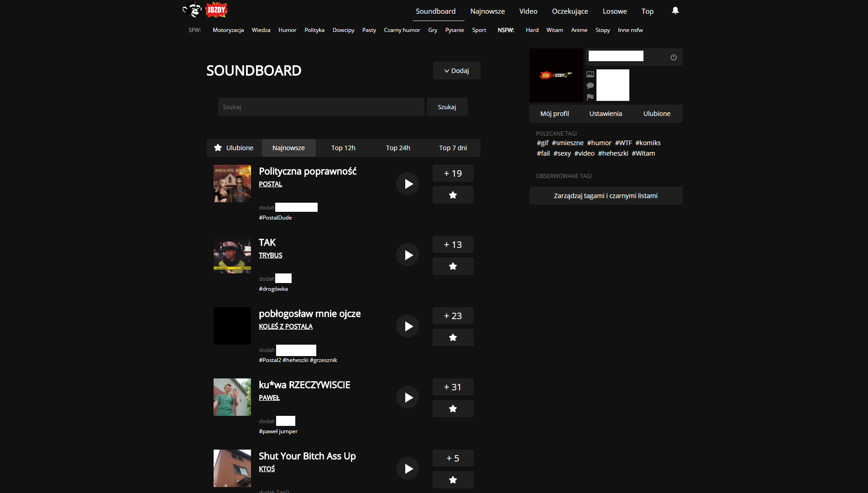Open the user avatar image

click(556, 75)
